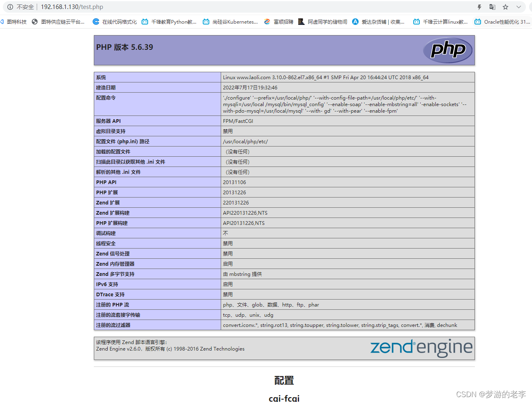This screenshot has height=402, width=532.
Task: Click the build date 2022年7月17日19:32:46
Action: [250, 87]
